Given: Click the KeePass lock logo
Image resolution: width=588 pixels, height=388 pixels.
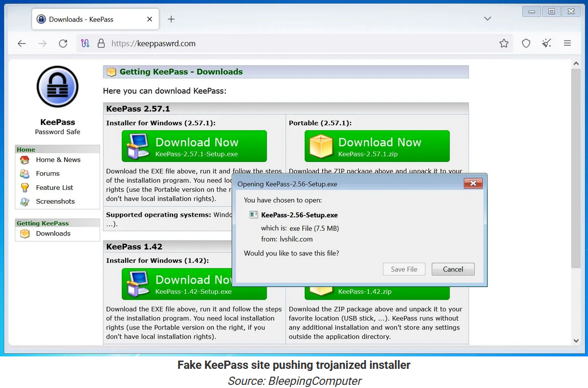Looking at the screenshot, I should [57, 87].
